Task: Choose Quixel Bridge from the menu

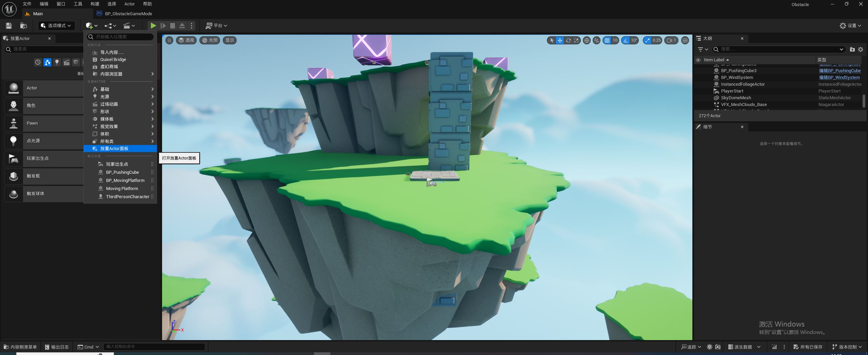Action: pos(120,60)
